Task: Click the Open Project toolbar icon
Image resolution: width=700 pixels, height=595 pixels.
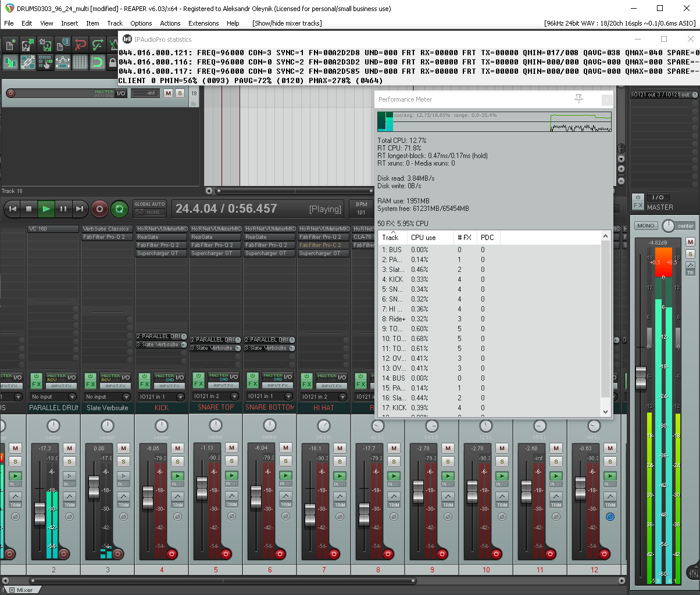Action: (x=27, y=45)
